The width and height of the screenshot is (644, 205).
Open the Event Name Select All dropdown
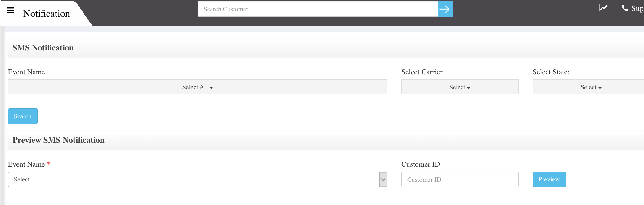coord(198,87)
